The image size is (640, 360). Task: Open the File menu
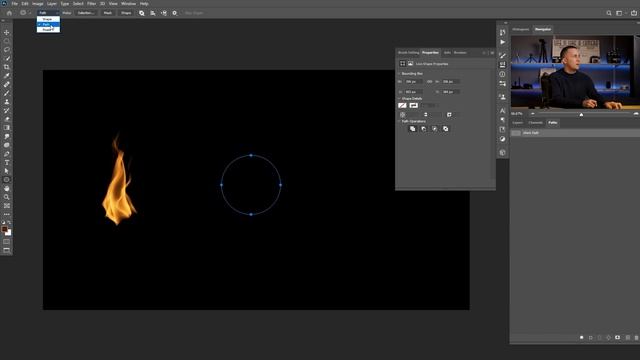14,4
